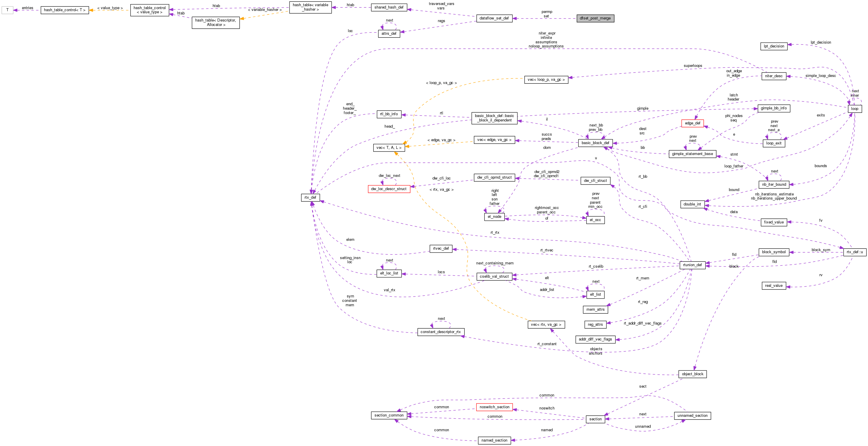Click the object_block node
This screenshot has height=446, width=868.
click(692, 374)
